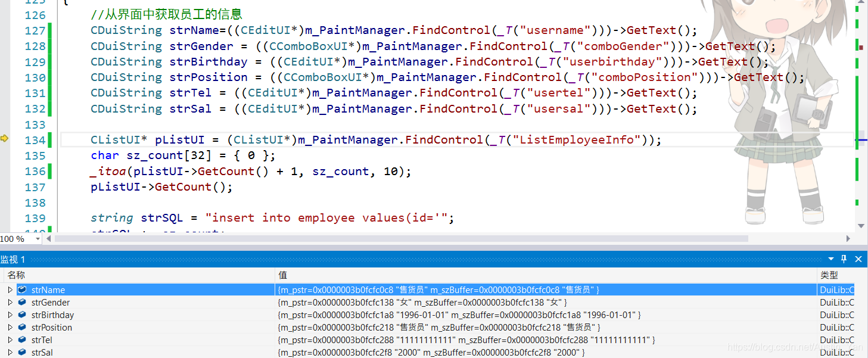Select the strPosition value cell
The width and height of the screenshot is (868, 358).
(546, 328)
